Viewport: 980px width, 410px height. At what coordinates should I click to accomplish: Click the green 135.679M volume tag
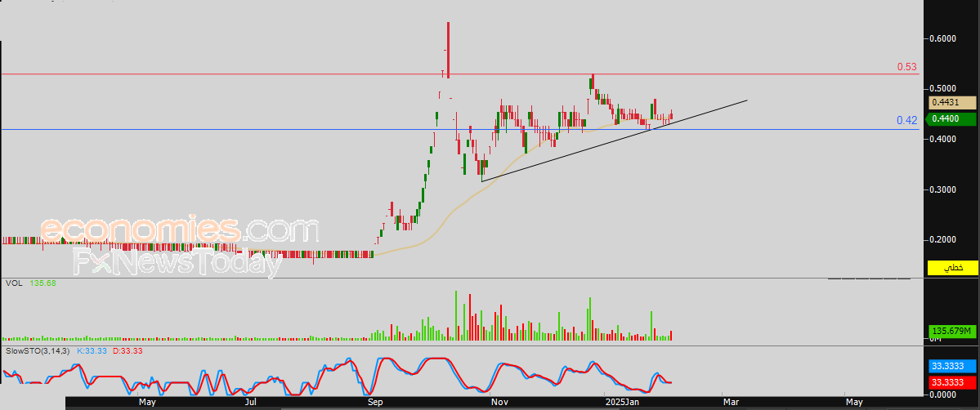(952, 330)
